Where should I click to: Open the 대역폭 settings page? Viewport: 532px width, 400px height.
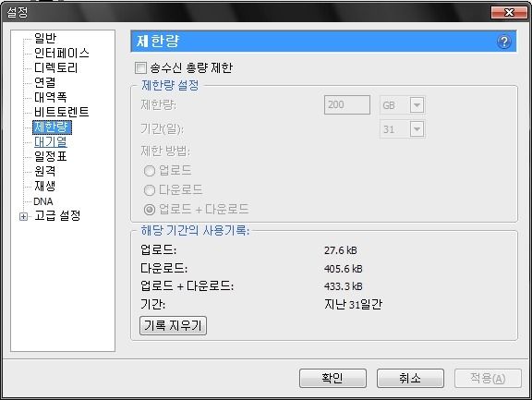click(x=51, y=97)
